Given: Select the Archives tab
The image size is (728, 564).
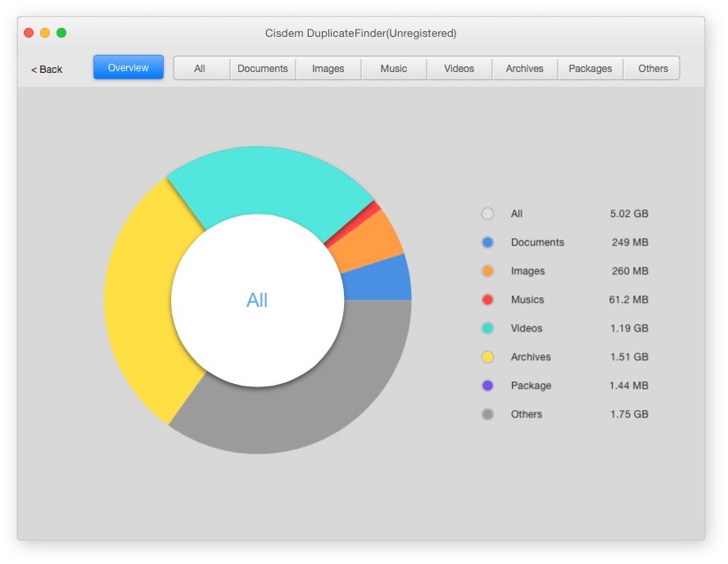Looking at the screenshot, I should 525,69.
